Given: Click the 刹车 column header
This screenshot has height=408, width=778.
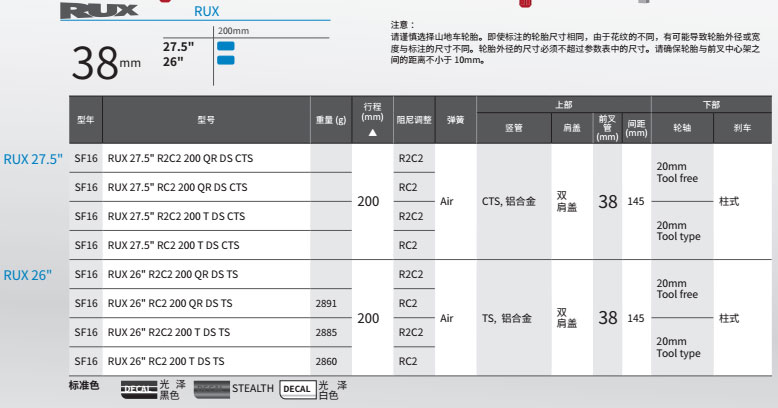Looking at the screenshot, I should click(743, 128).
